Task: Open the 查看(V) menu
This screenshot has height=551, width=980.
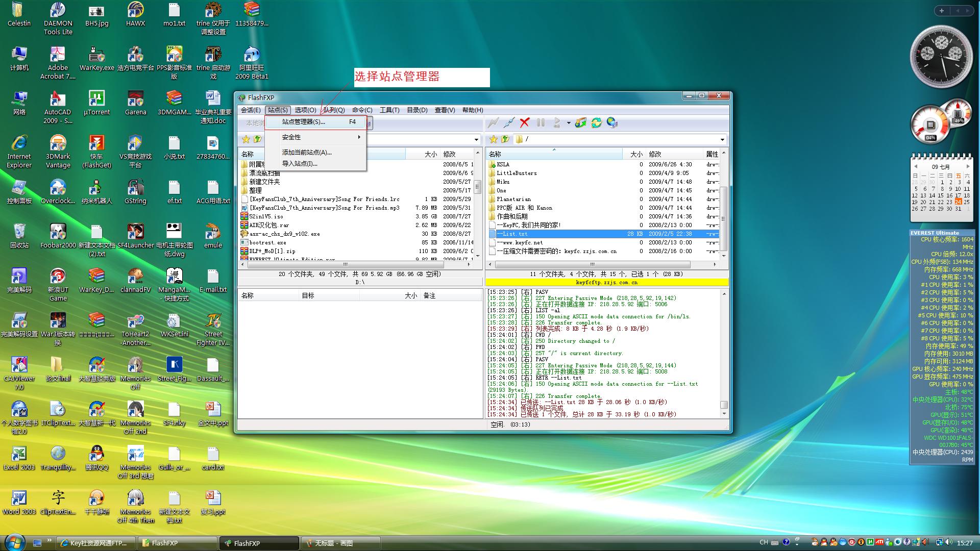Action: coord(445,110)
